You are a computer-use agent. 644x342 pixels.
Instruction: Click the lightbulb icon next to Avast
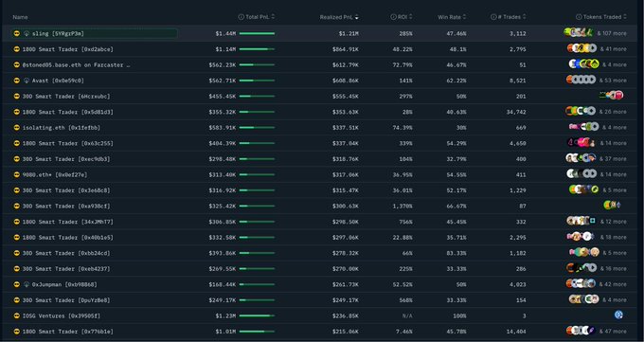pyautogui.click(x=27, y=81)
